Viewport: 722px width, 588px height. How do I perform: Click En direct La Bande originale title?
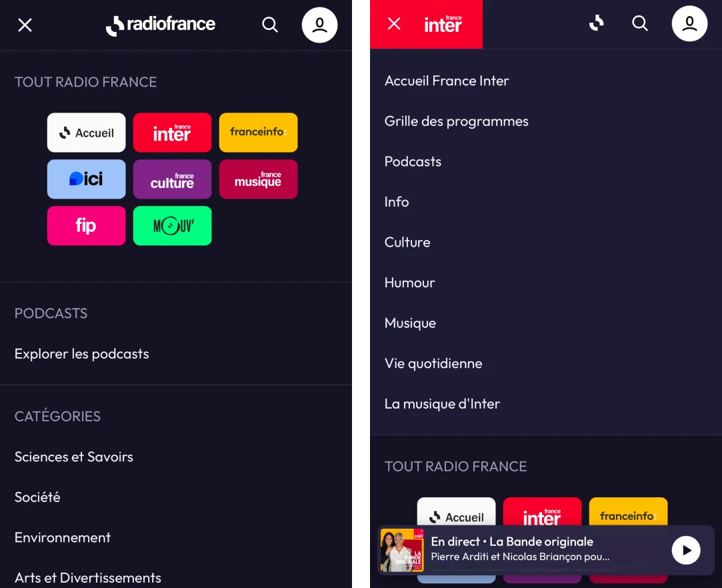512,541
